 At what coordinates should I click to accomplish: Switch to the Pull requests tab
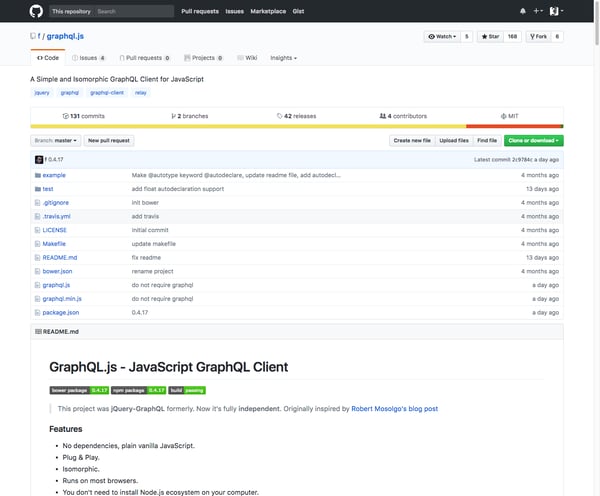[x=145, y=58]
